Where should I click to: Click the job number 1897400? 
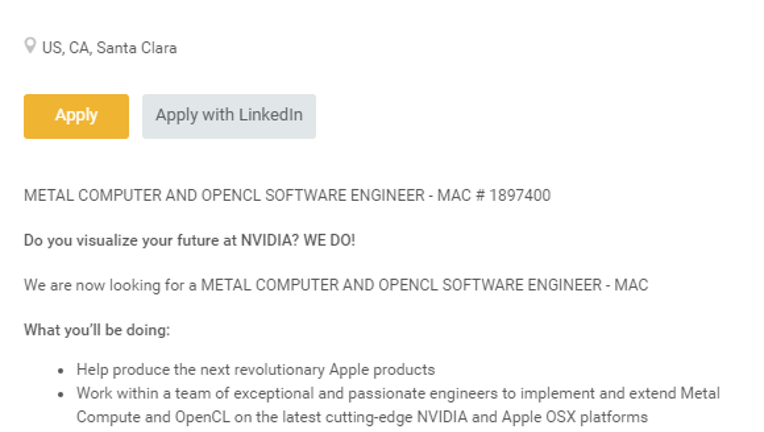[x=520, y=195]
